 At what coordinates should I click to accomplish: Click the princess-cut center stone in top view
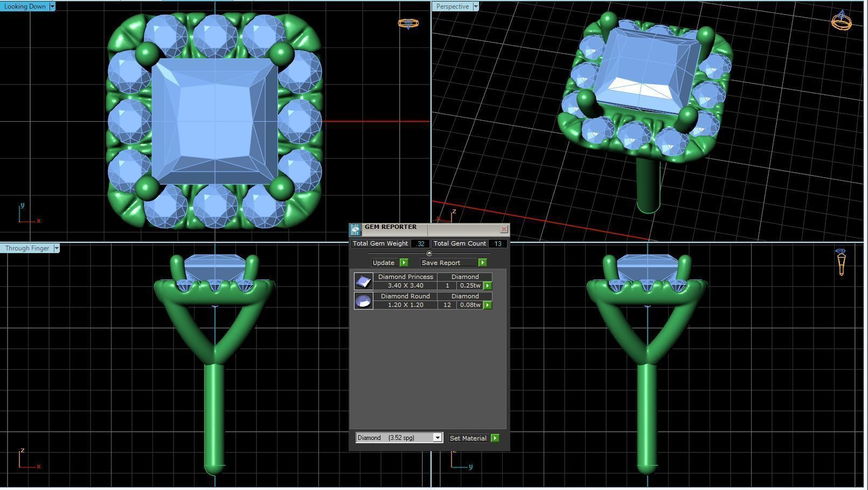[x=214, y=122]
